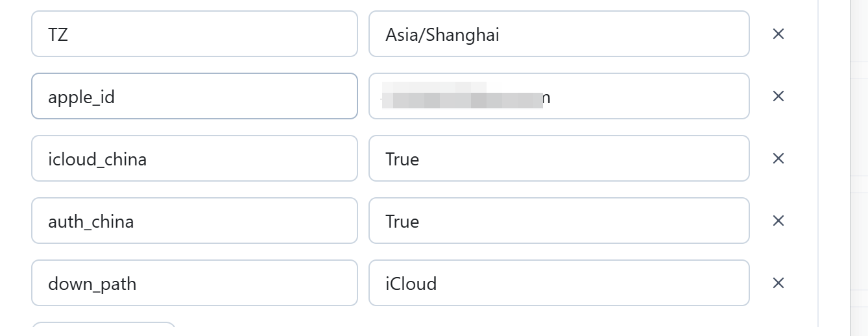Select the icloud_china key field
Image resolution: width=868 pixels, height=336 pixels.
(194, 158)
